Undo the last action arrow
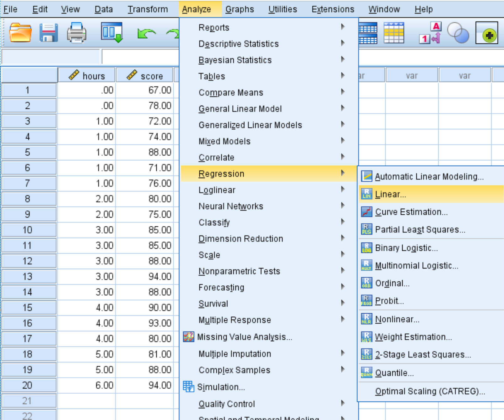The width and height of the screenshot is (504, 420). pos(146,33)
